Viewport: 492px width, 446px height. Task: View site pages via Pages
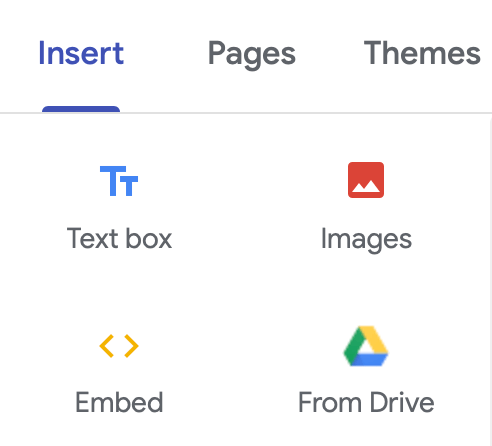[252, 54]
